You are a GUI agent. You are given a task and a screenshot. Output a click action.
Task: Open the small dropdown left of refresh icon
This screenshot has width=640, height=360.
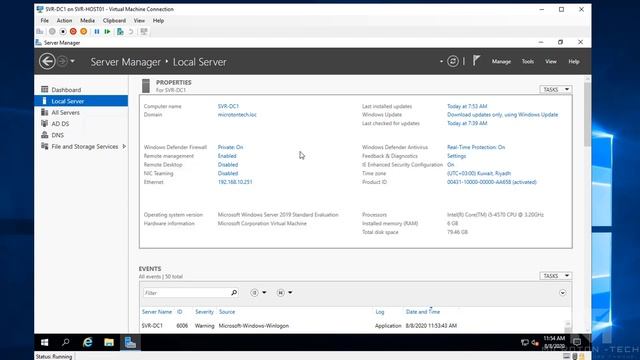[x=441, y=62]
